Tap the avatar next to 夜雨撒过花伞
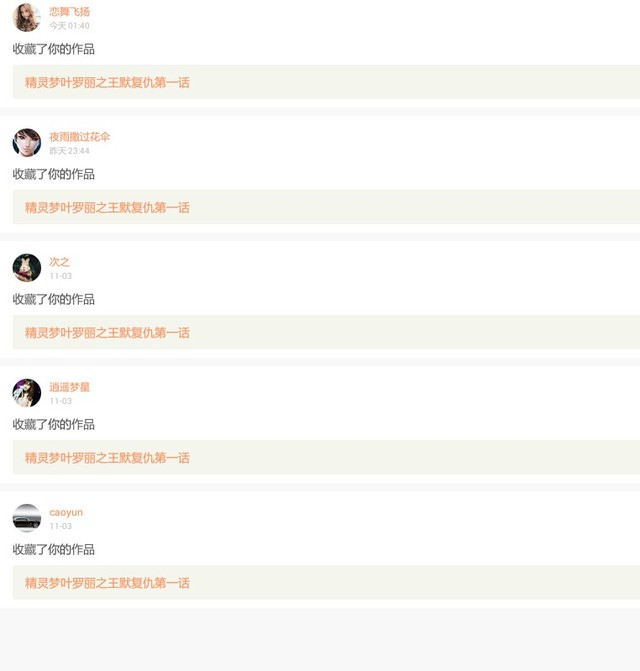The width and height of the screenshot is (640, 671). click(27, 143)
